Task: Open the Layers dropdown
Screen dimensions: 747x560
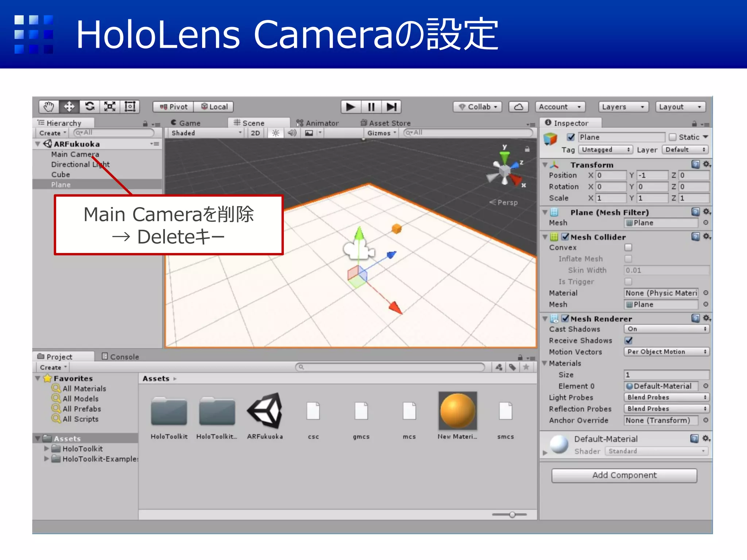Action: tap(623, 107)
